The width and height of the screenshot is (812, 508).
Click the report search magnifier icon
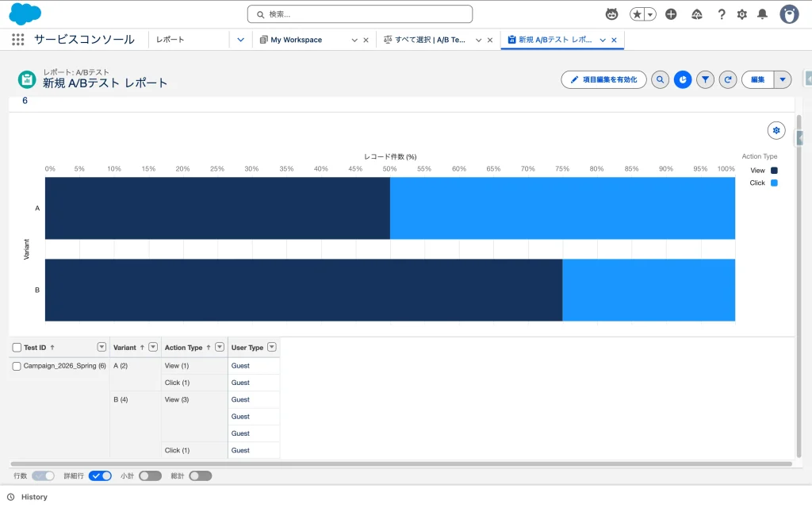(x=660, y=79)
